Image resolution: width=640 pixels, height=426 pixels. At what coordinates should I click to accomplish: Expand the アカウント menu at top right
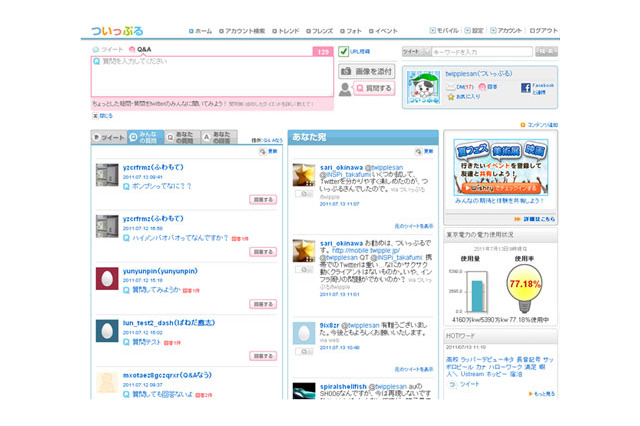click(506, 31)
